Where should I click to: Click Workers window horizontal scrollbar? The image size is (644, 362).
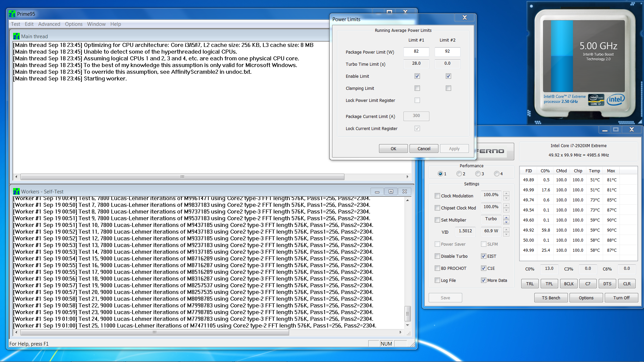point(155,332)
